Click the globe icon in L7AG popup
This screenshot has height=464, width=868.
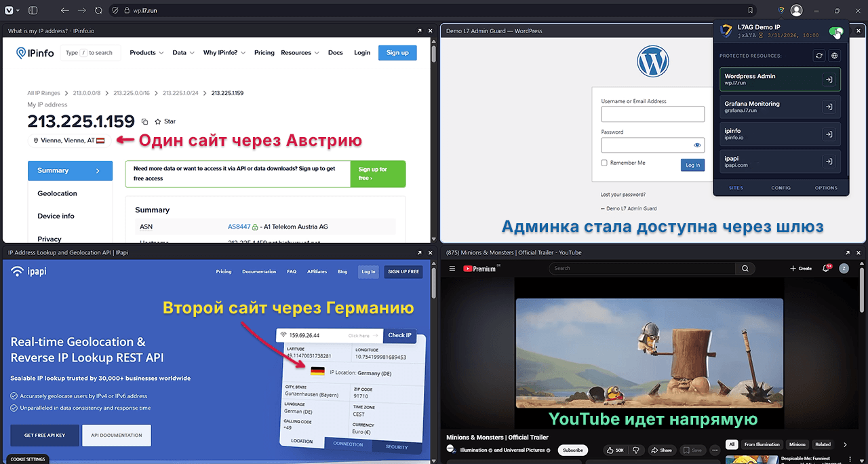(835, 56)
